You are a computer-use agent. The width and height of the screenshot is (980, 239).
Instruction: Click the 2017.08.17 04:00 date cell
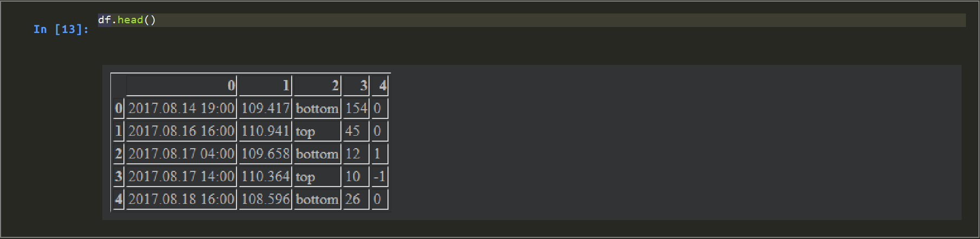[x=181, y=154]
